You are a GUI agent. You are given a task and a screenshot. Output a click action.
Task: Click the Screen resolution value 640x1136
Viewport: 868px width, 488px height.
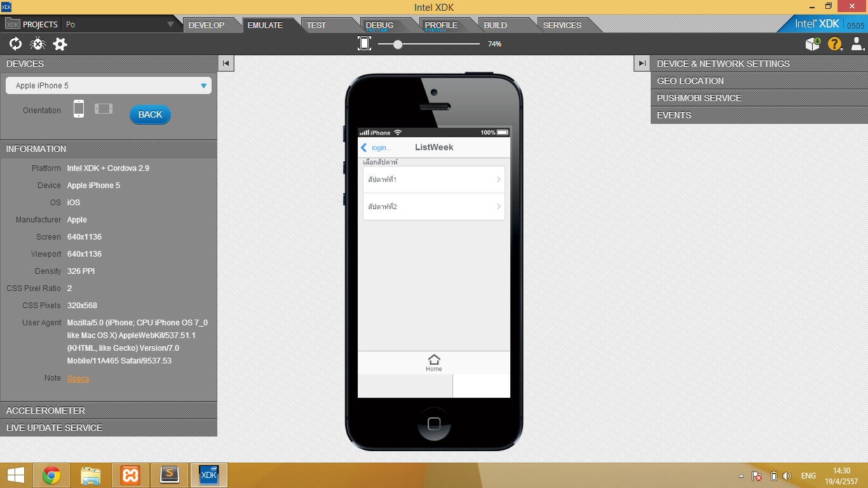pos(85,237)
